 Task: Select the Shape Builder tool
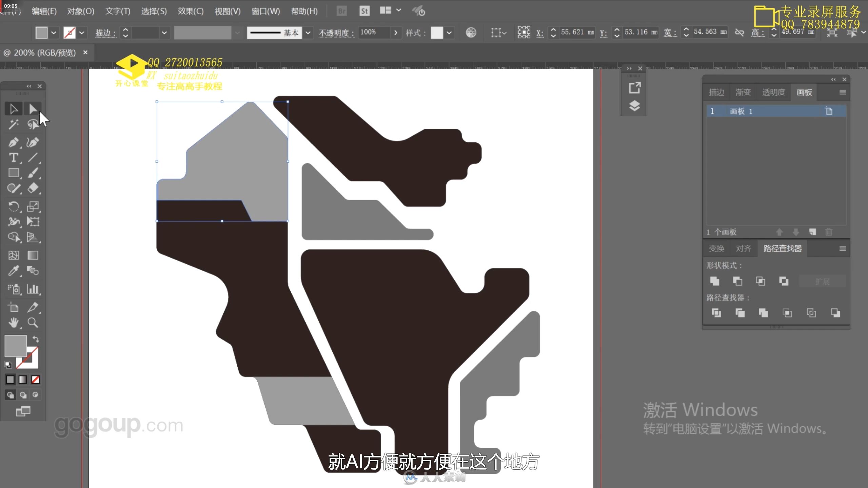[14, 237]
